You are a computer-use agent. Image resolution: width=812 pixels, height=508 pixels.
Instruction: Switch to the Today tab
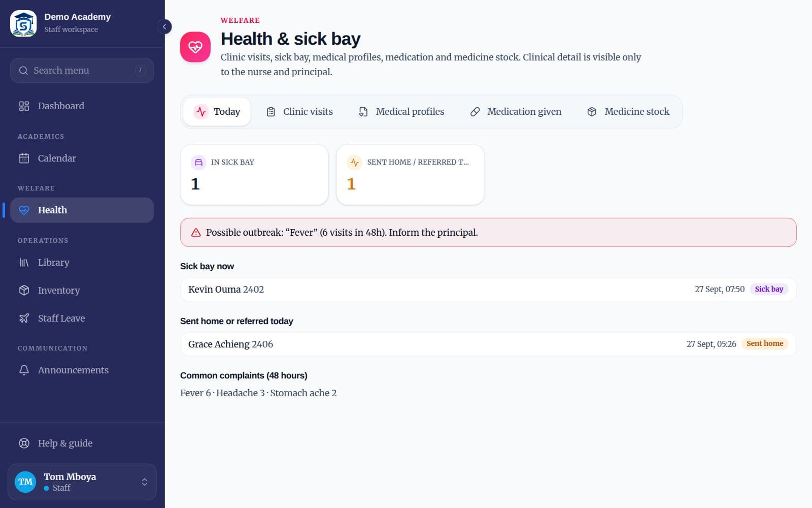pos(217,112)
